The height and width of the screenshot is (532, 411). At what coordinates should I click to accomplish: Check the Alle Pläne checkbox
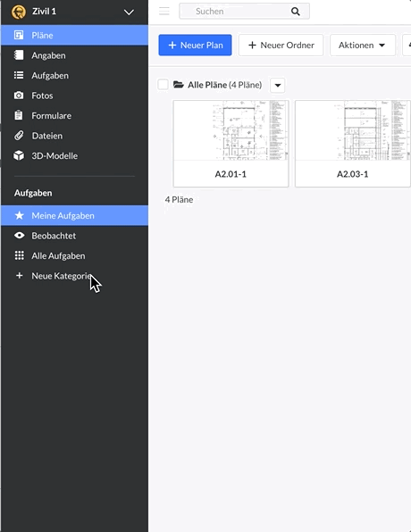(x=163, y=85)
